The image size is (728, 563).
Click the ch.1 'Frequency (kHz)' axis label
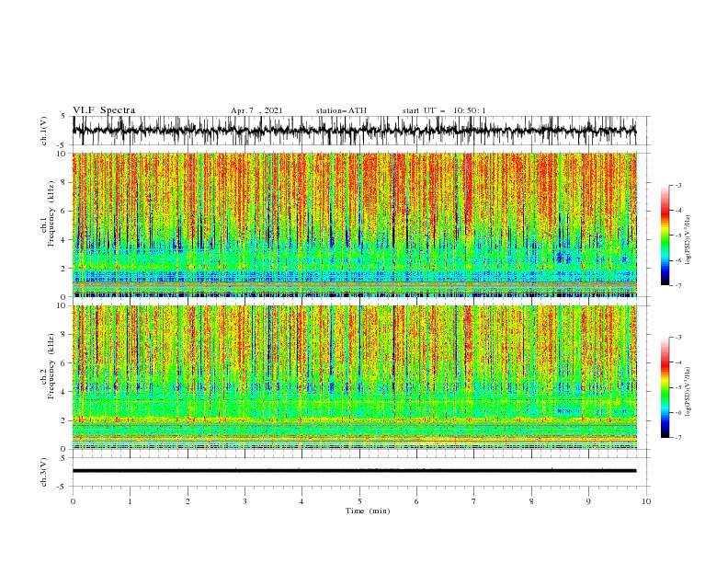coord(51,213)
